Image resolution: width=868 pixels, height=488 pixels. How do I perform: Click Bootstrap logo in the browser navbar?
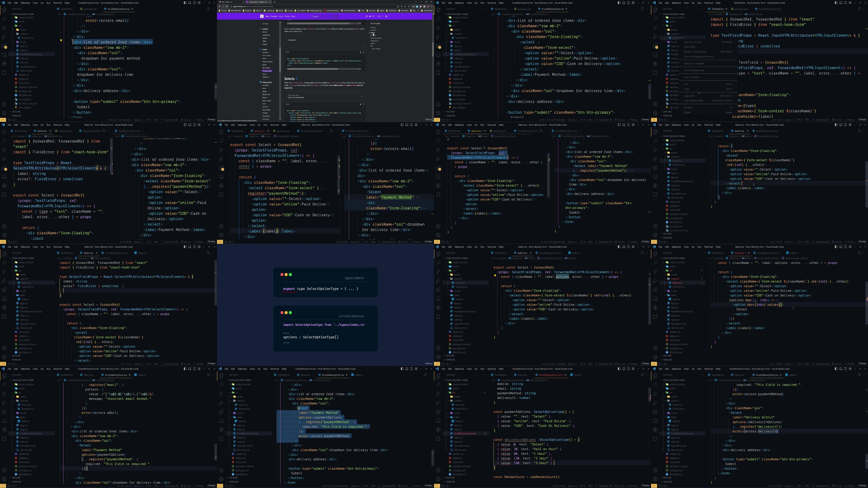(x=262, y=16)
